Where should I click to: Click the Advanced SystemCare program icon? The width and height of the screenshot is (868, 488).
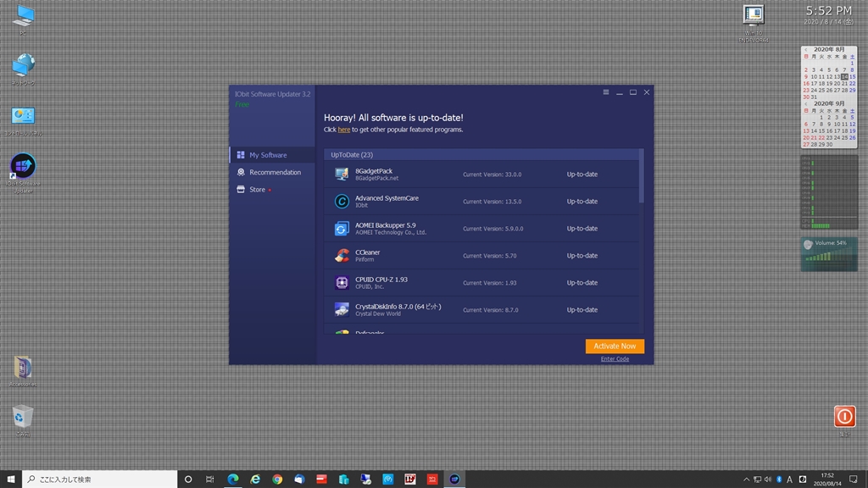[342, 202]
